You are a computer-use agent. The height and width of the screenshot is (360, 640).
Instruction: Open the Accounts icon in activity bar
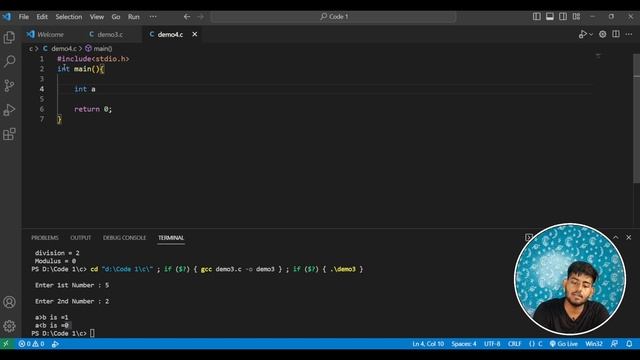coord(9,302)
